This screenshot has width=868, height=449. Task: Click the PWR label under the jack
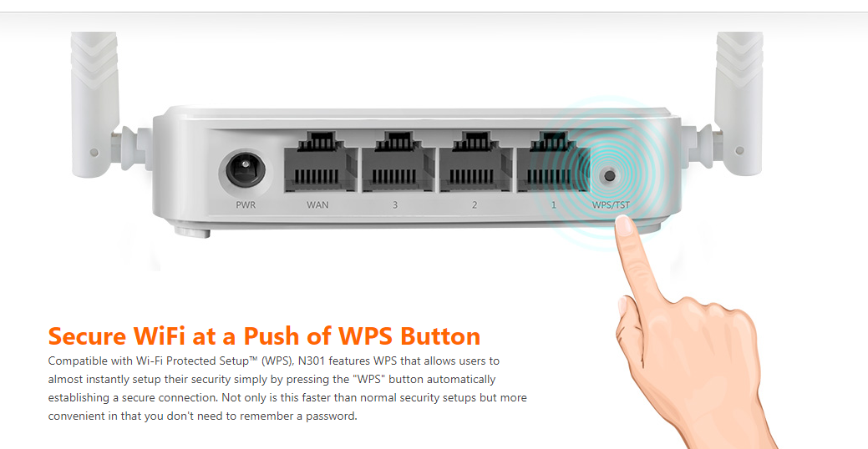[x=246, y=204]
